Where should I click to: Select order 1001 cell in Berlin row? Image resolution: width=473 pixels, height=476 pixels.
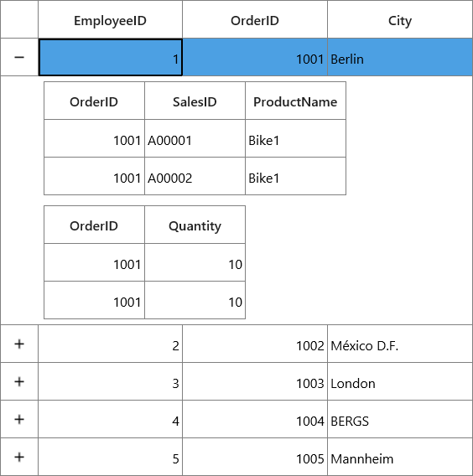[x=255, y=57]
